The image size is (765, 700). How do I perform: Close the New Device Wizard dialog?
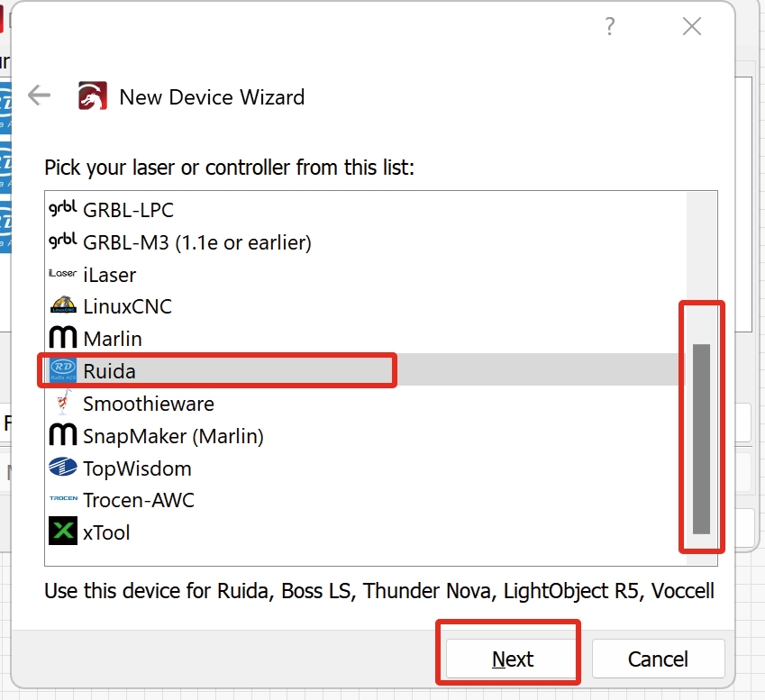(x=692, y=26)
